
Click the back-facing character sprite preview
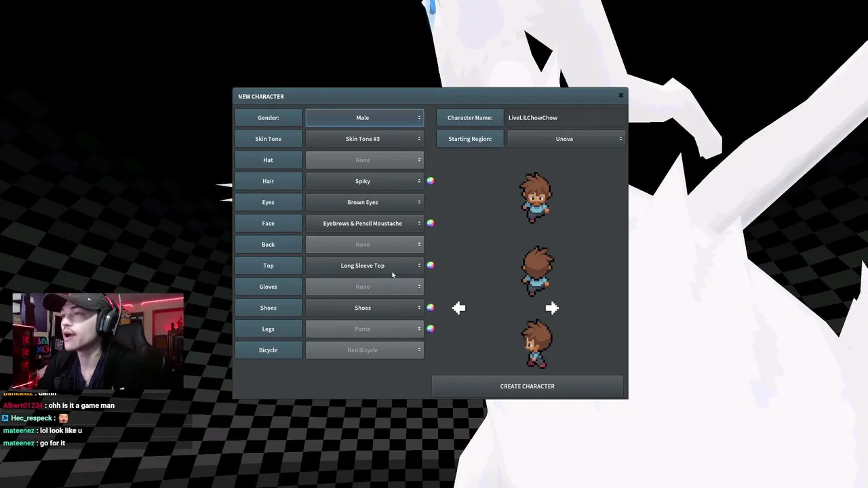[x=538, y=271]
